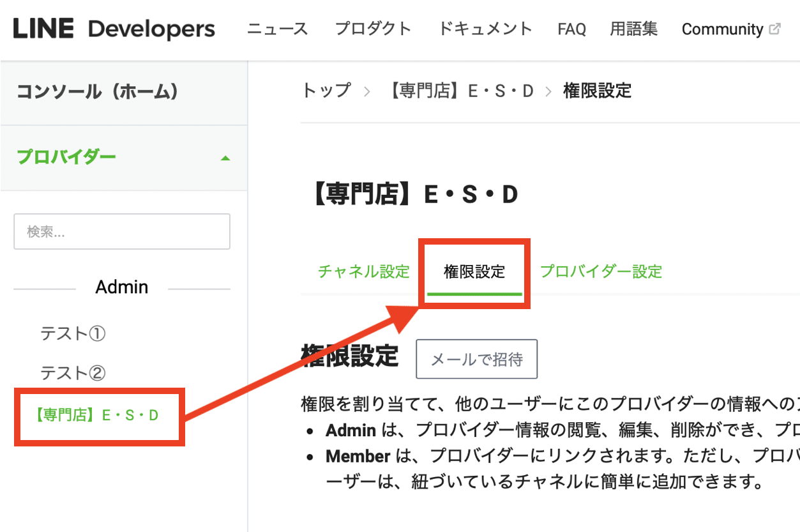Select provider テスト②
The width and height of the screenshot is (800, 532).
tap(73, 373)
